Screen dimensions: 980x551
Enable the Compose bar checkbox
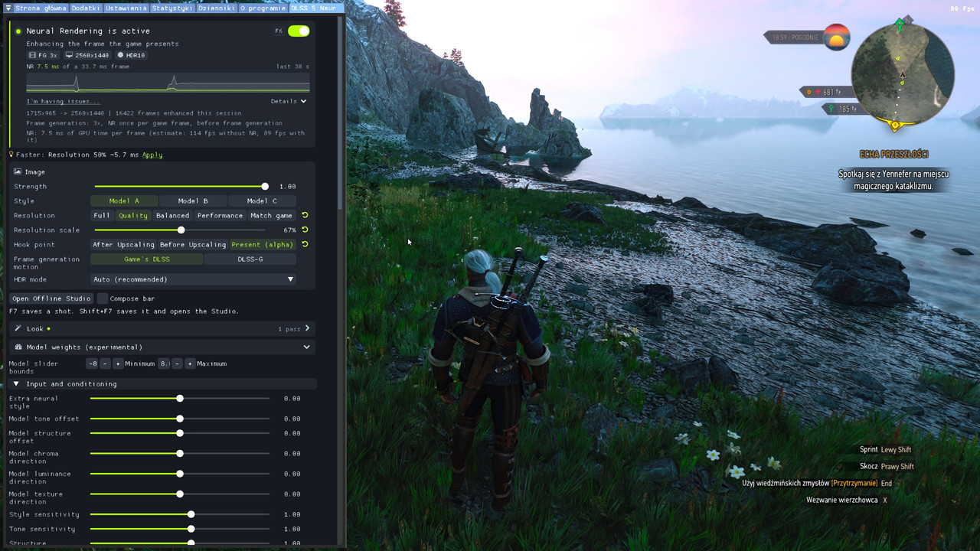(103, 298)
